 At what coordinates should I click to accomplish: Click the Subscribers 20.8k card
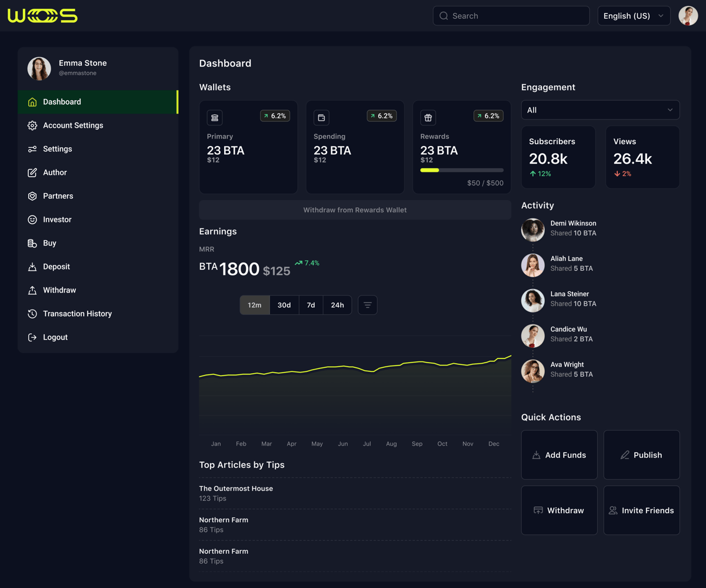(x=558, y=157)
